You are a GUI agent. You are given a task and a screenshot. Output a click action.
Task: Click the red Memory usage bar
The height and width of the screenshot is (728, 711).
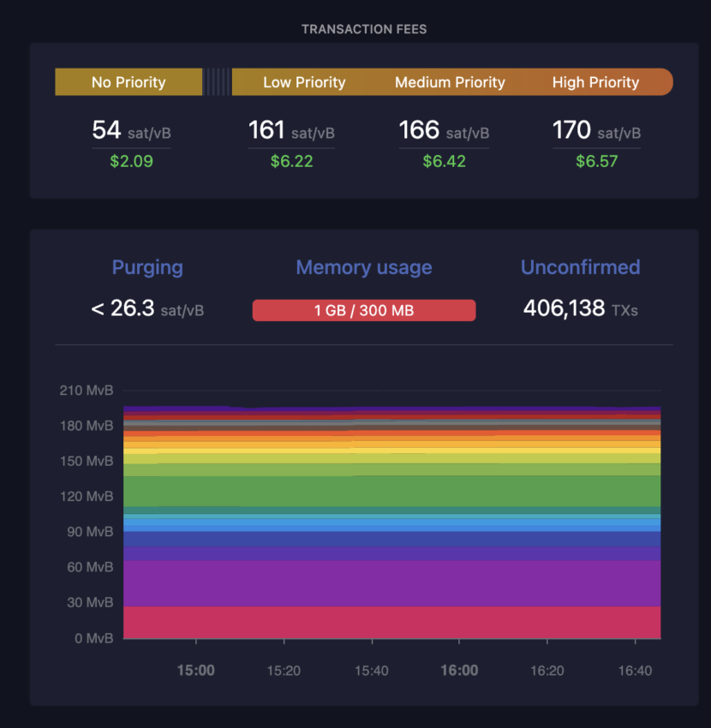tap(363, 310)
